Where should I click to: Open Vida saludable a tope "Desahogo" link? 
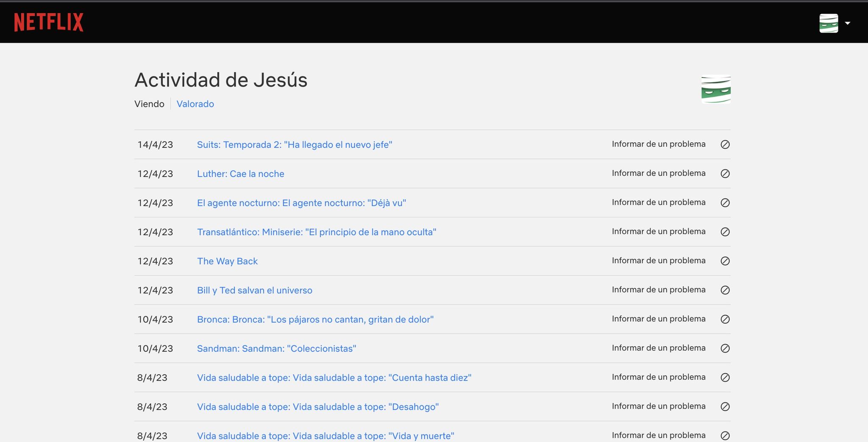pyautogui.click(x=317, y=407)
